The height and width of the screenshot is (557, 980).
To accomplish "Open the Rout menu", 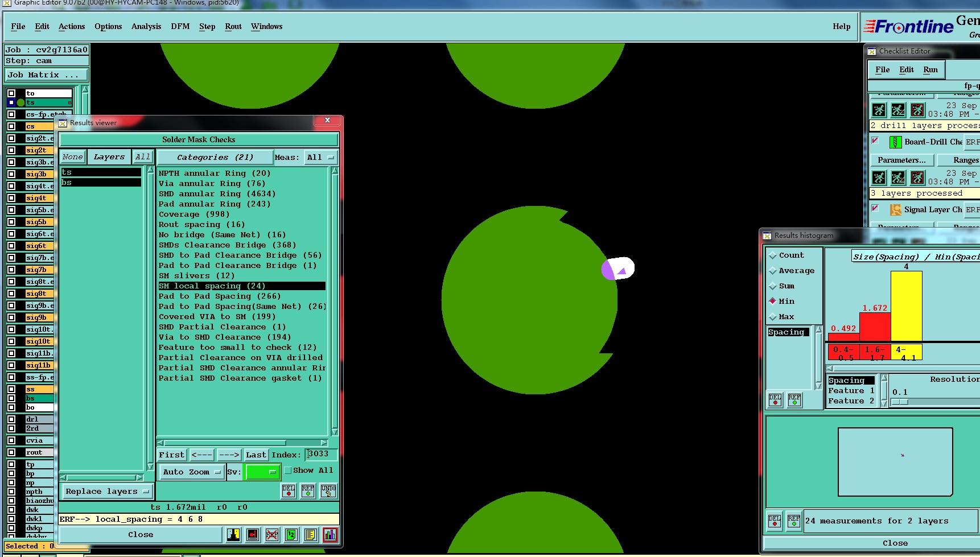I will coord(233,27).
